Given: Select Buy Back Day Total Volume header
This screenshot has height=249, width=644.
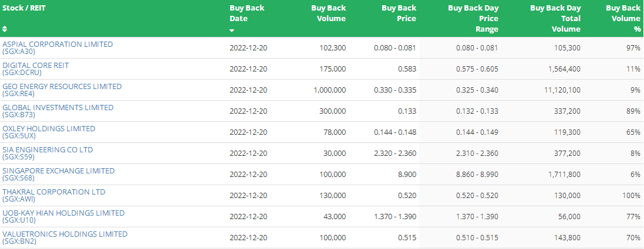Looking at the screenshot, I should [555, 19].
